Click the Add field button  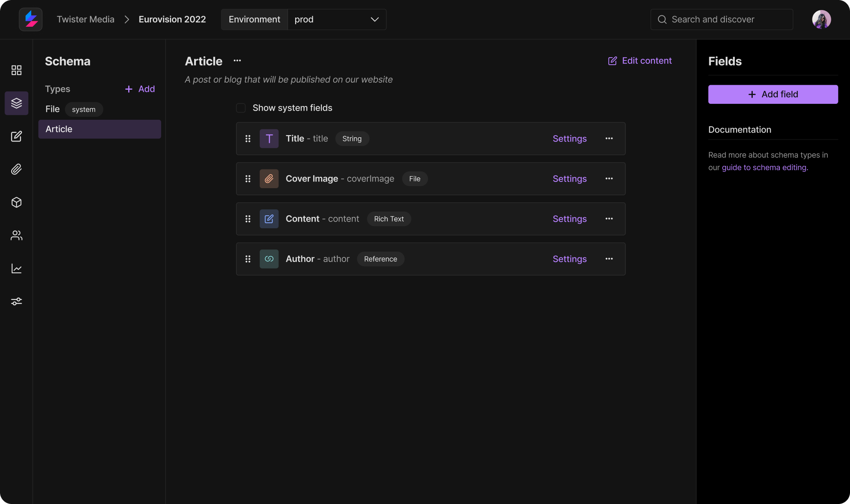point(773,94)
